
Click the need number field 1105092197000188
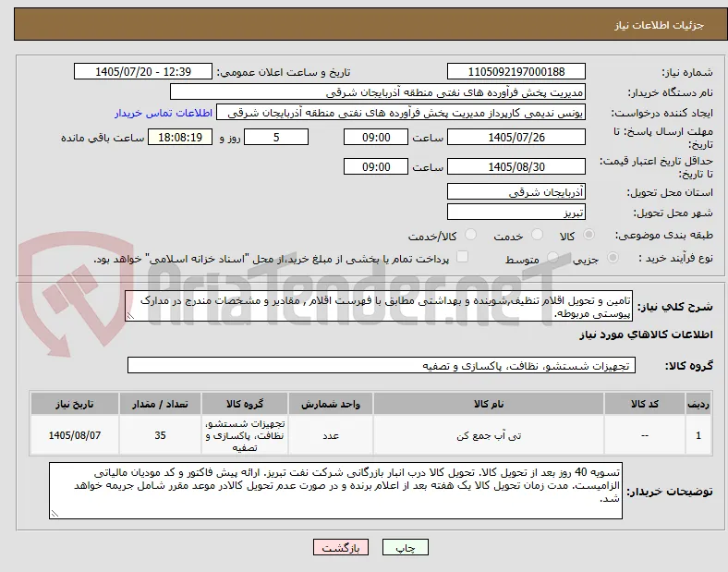[516, 71]
